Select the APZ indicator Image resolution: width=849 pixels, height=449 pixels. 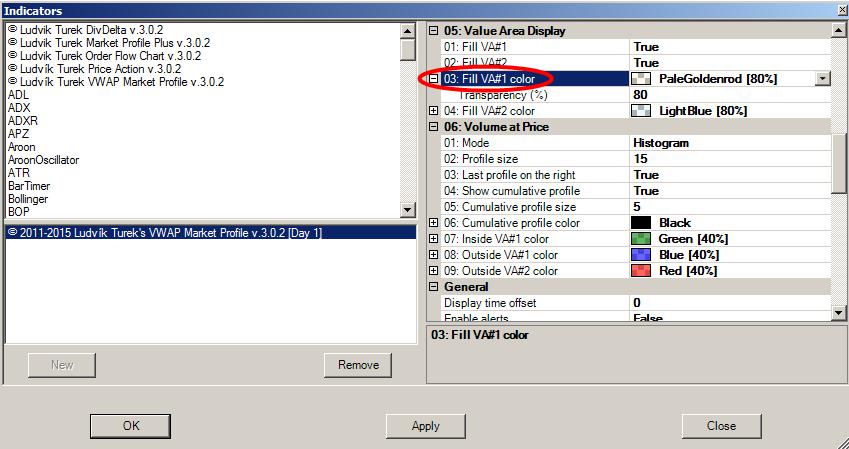pyautogui.click(x=18, y=134)
